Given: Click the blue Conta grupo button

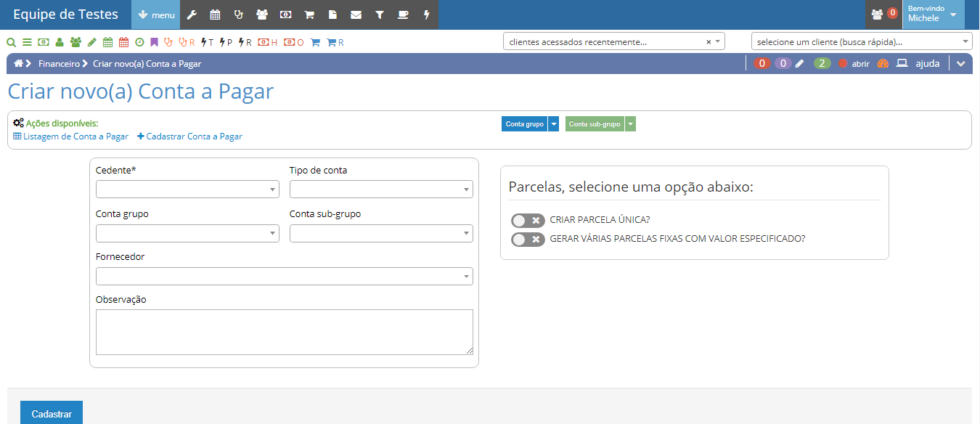Looking at the screenshot, I should (524, 124).
